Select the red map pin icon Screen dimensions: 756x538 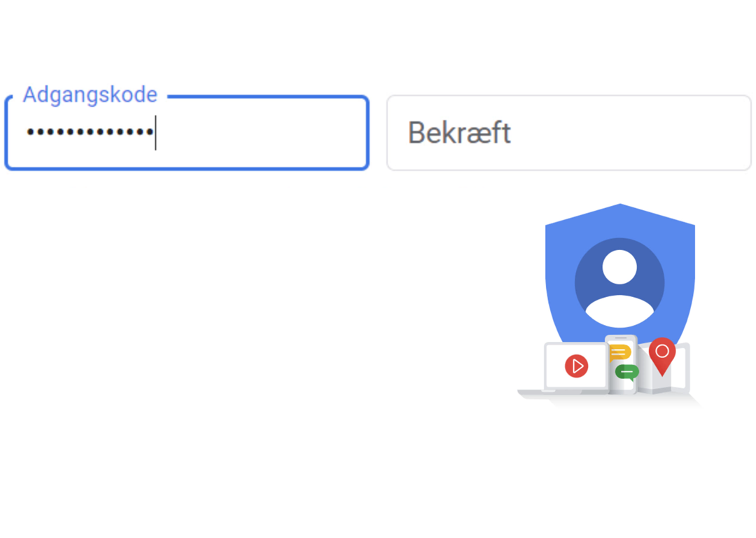[x=662, y=356]
